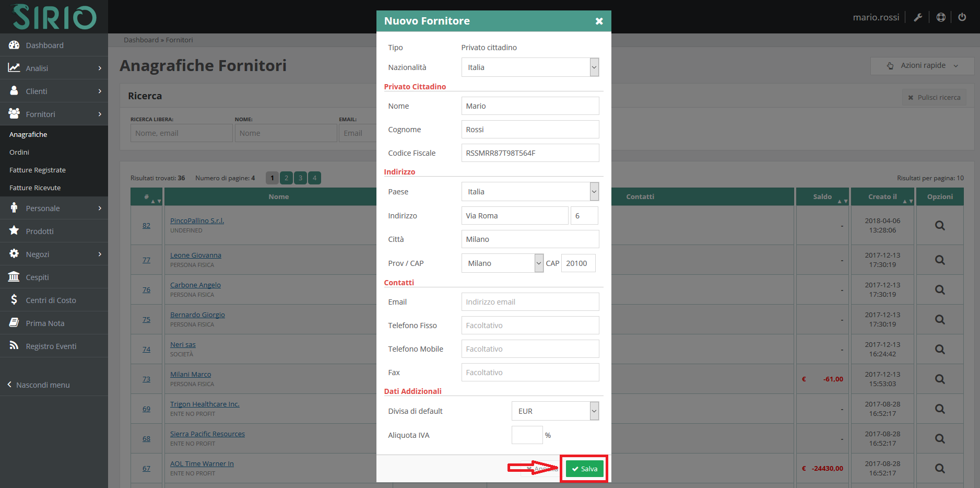The width and height of the screenshot is (980, 488).
Task: Click the wrench settings icon in header
Action: (x=917, y=17)
